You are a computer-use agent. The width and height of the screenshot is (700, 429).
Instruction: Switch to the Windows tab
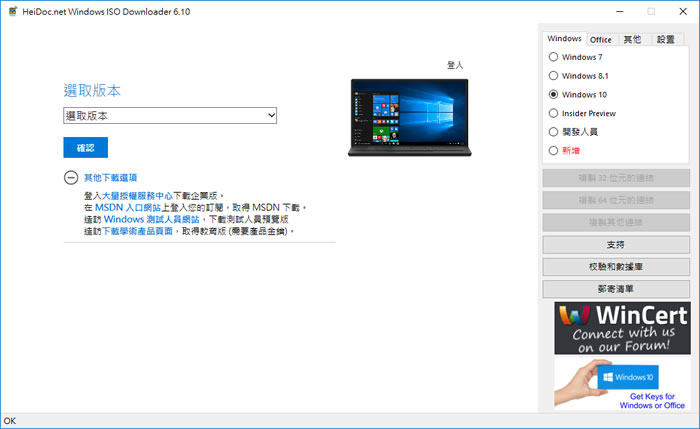564,39
